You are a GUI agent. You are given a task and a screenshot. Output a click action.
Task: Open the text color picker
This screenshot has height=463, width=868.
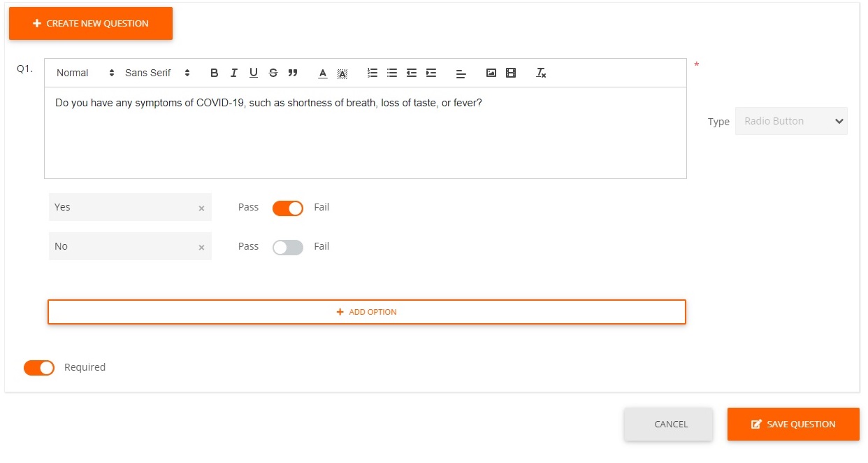point(322,73)
